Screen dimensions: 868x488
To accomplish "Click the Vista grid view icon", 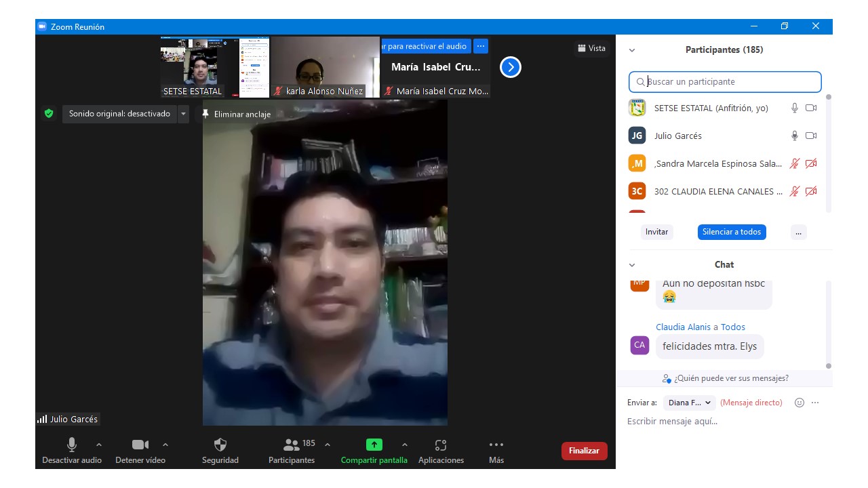I will [581, 48].
